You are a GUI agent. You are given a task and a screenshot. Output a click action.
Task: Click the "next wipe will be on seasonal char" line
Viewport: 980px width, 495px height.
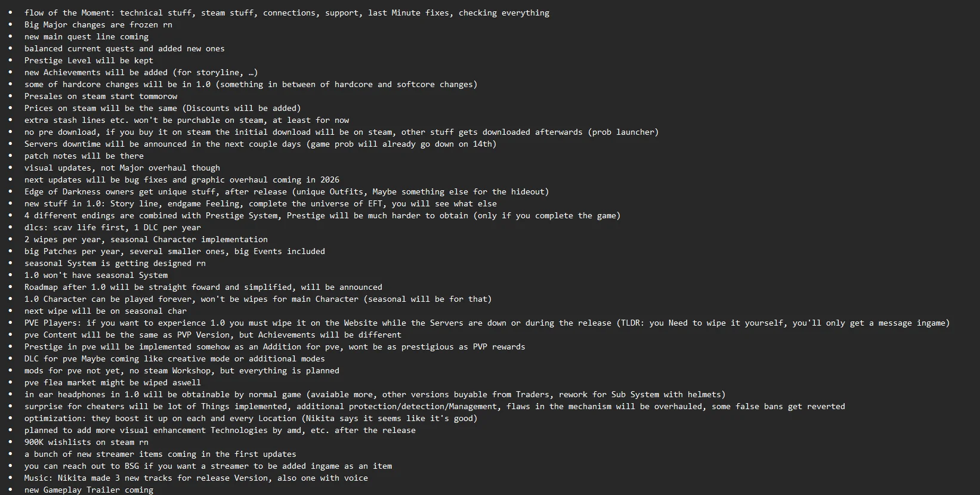point(105,311)
